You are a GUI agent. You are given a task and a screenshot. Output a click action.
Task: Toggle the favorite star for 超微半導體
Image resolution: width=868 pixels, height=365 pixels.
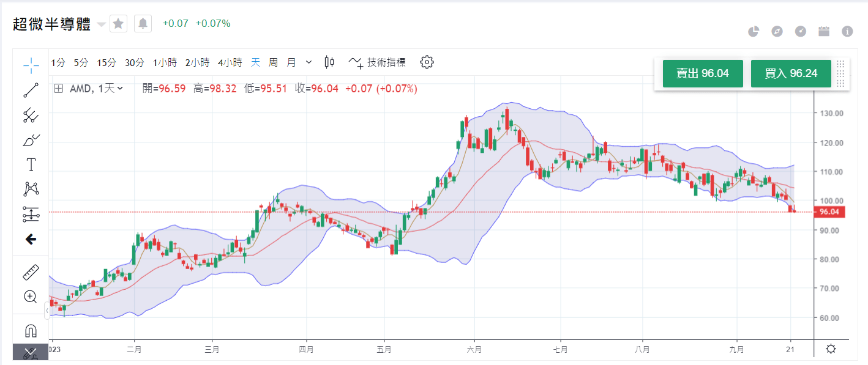[x=119, y=24]
